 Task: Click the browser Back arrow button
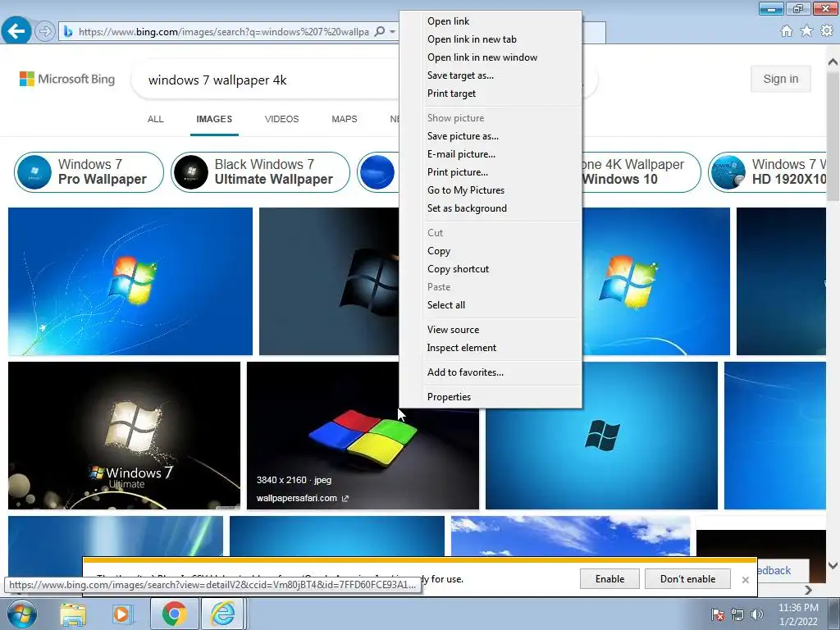[x=16, y=31]
